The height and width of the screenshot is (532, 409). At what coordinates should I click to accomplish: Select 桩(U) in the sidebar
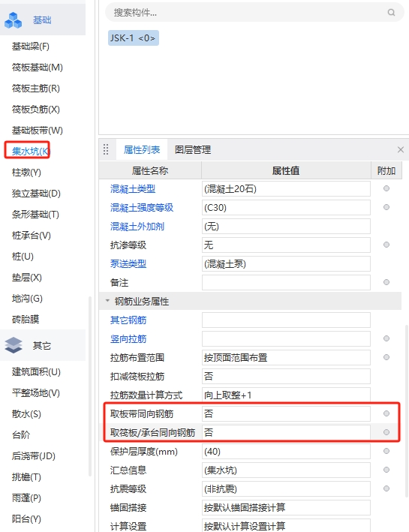click(23, 257)
